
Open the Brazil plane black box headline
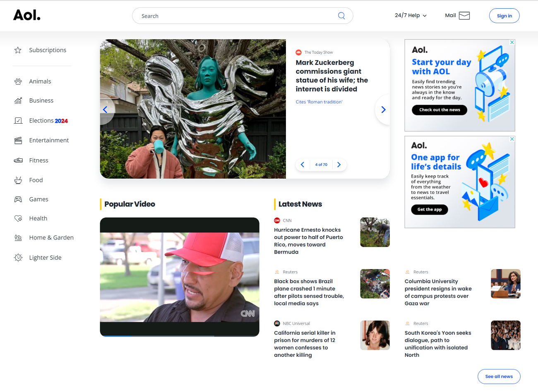coord(309,292)
